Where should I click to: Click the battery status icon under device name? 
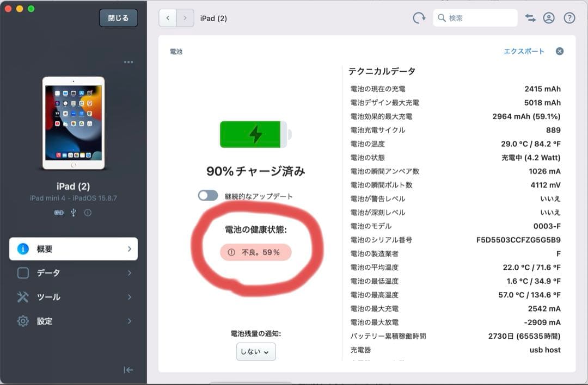[x=59, y=213]
